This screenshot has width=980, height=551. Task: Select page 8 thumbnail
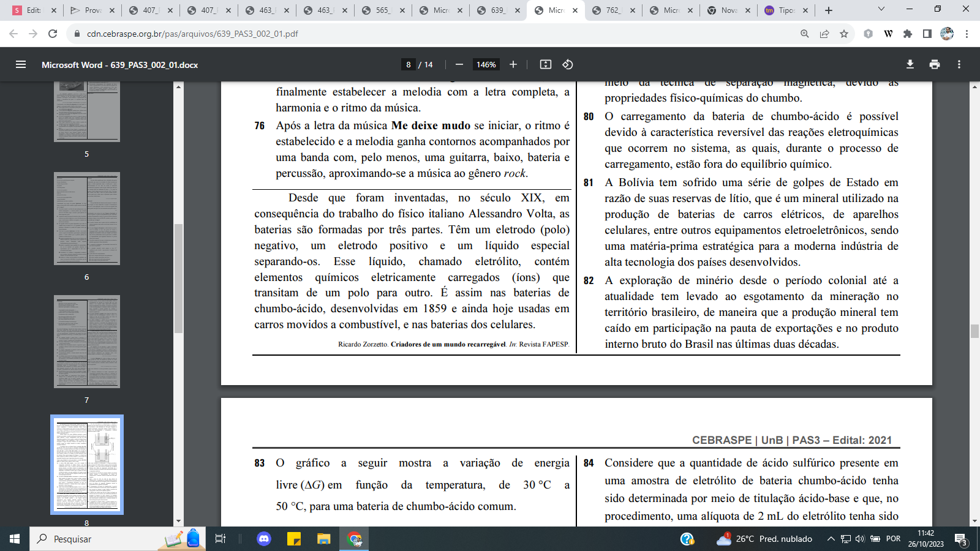pyautogui.click(x=87, y=465)
